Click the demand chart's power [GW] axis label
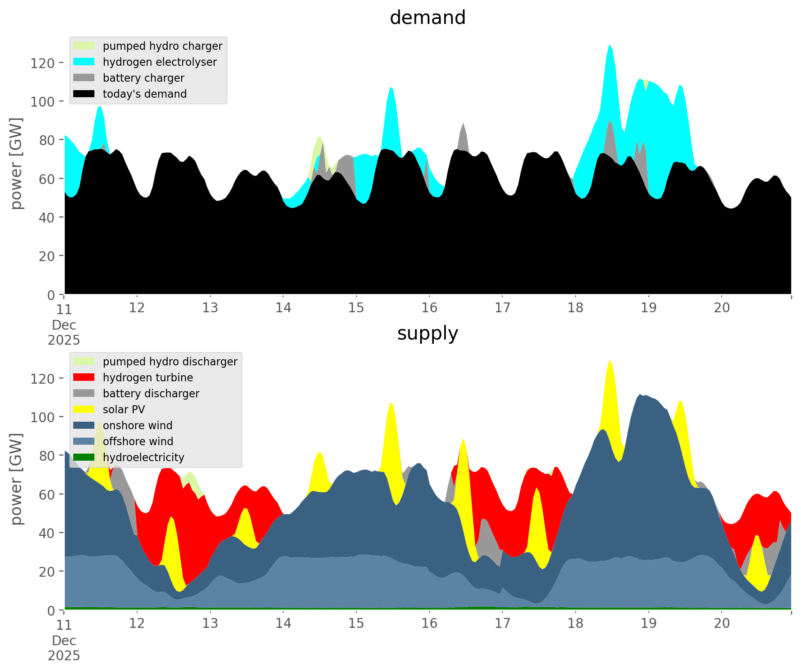This screenshot has width=801, height=672. point(16,163)
